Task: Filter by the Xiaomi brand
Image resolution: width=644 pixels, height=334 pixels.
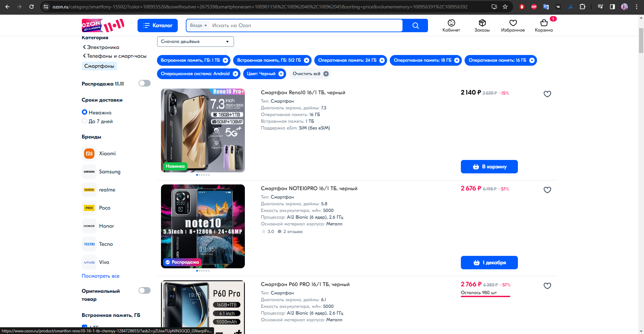Action: 99,154
